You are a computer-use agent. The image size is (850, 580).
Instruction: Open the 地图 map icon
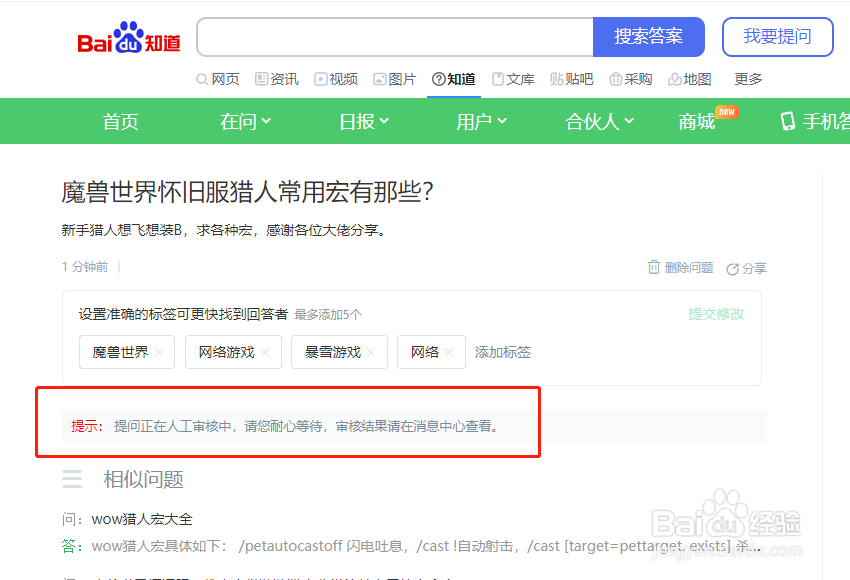676,79
